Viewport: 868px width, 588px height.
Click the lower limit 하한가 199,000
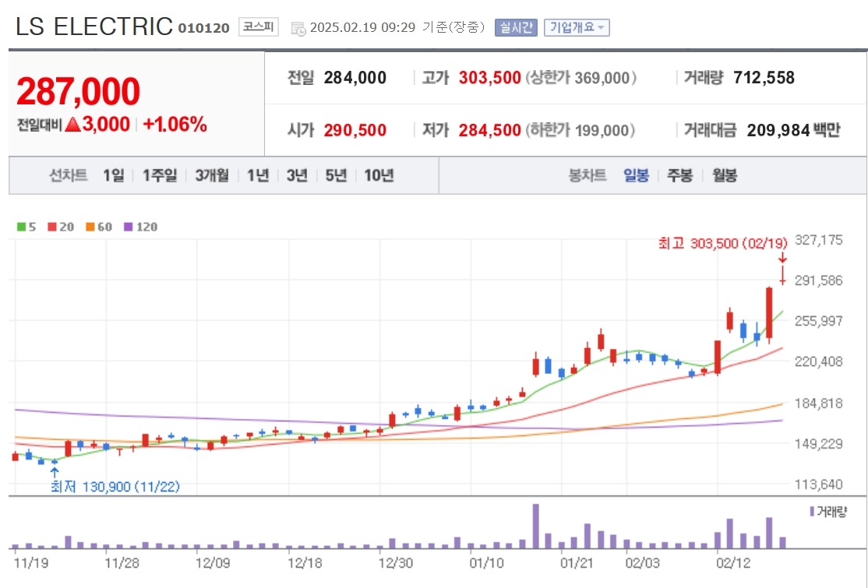click(x=580, y=130)
